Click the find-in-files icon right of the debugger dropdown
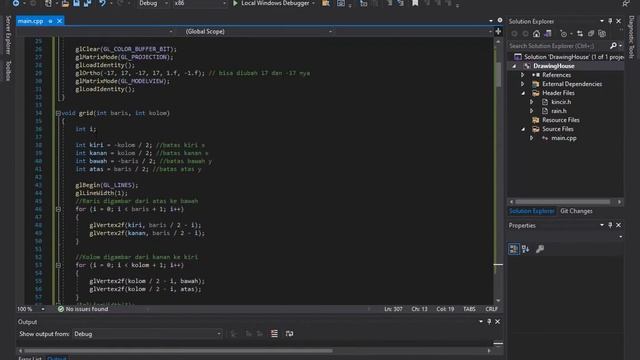The height and width of the screenshot is (360, 640). click(326, 3)
